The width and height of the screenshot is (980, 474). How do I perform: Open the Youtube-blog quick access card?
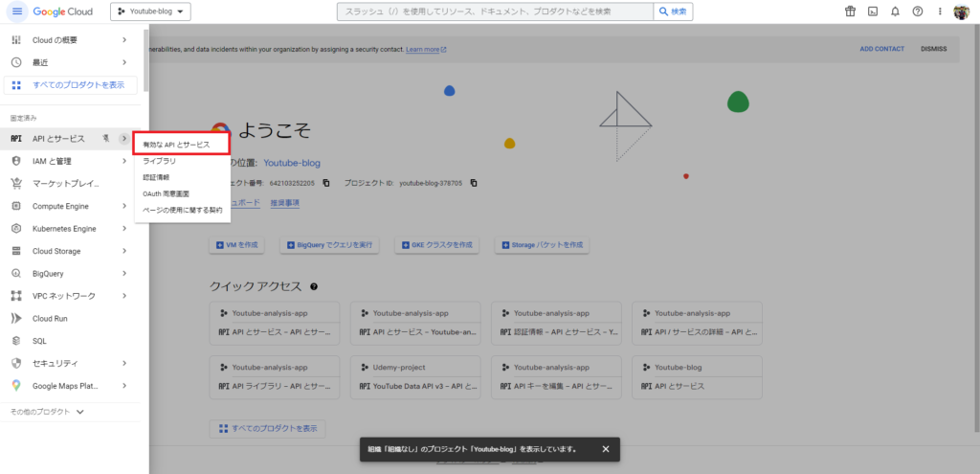tap(697, 377)
